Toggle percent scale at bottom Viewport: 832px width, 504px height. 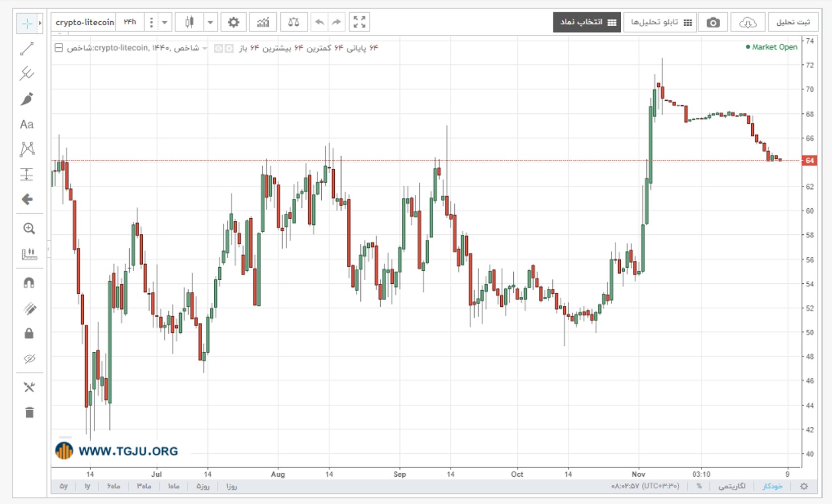(699, 486)
